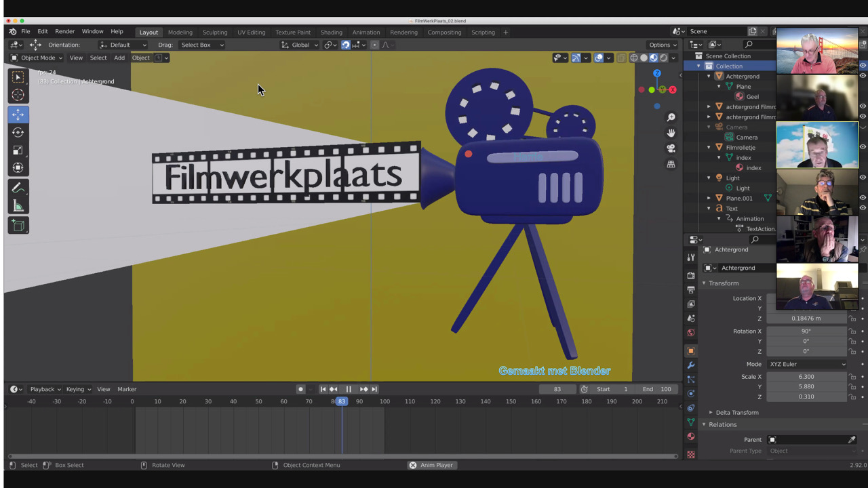Expand the Delta Transform panel

point(736,412)
